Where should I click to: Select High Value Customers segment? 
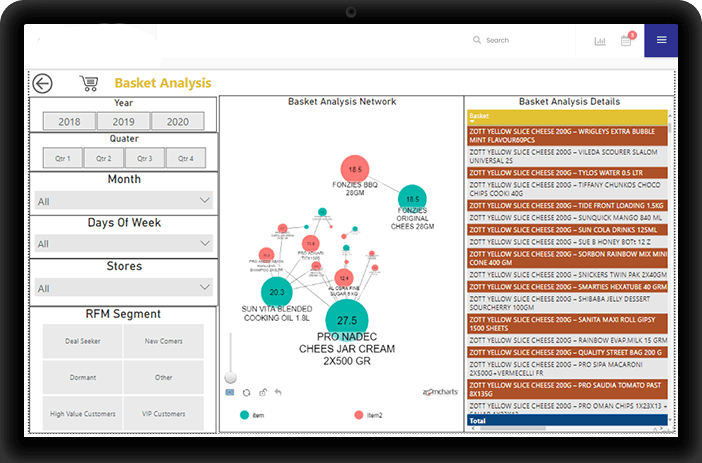[83, 413]
